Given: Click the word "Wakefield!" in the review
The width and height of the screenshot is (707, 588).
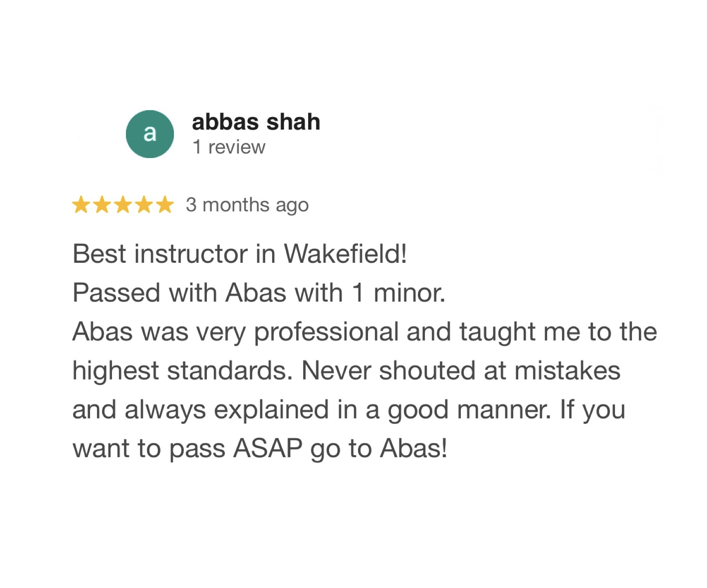Looking at the screenshot, I should click(x=345, y=253).
